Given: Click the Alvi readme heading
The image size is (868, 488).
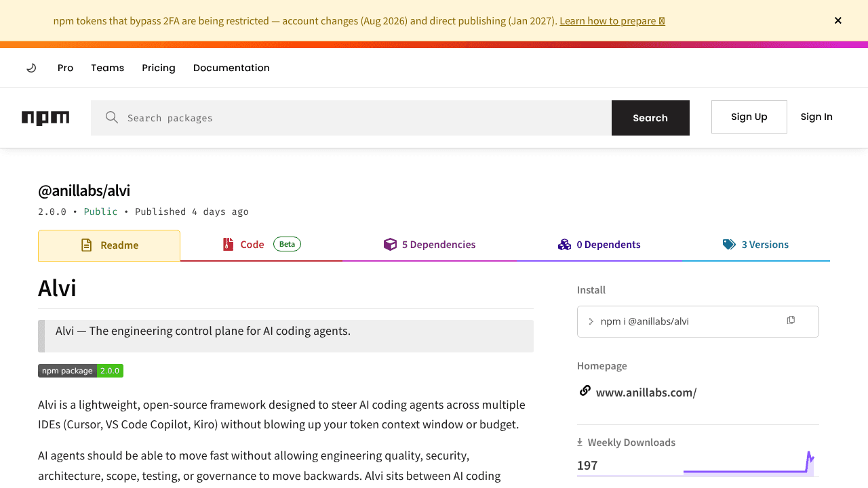Looking at the screenshot, I should pos(57,288).
